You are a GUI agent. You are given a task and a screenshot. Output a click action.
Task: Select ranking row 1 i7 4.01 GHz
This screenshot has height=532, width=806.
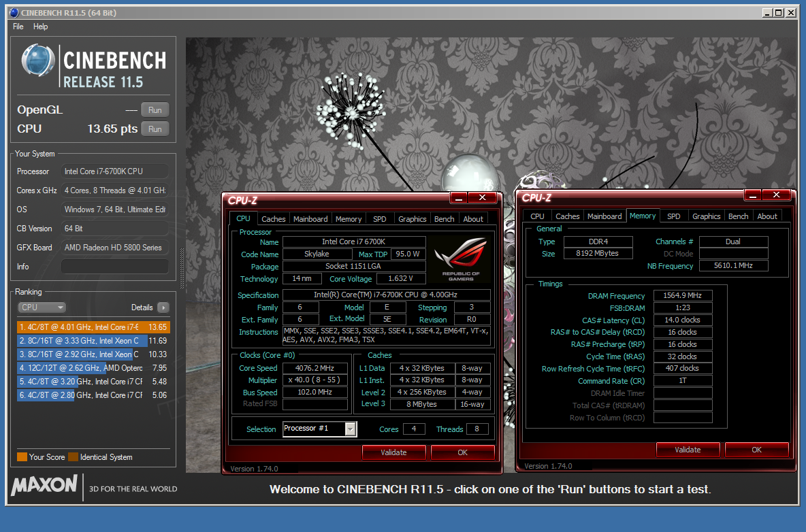[93, 327]
